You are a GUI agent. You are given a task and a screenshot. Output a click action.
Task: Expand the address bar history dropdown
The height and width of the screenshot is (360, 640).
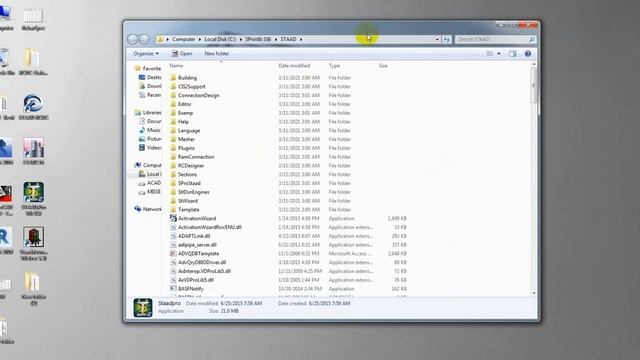(x=437, y=40)
